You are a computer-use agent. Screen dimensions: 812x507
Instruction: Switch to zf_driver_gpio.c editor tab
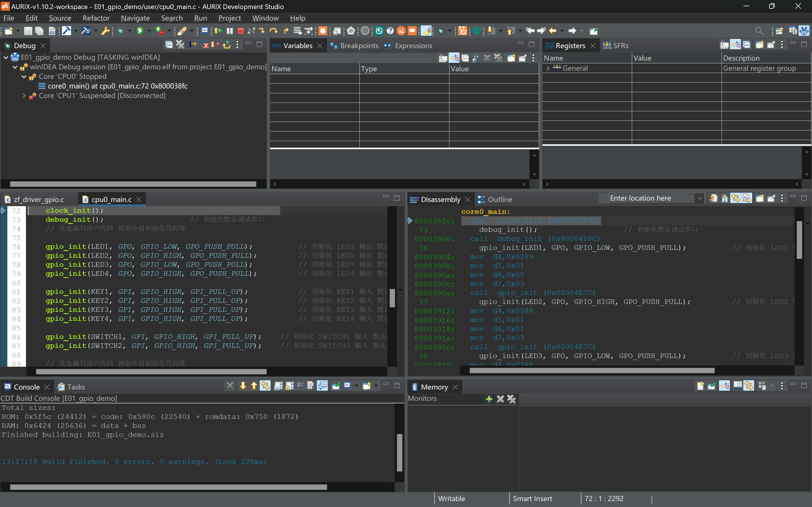pyautogui.click(x=39, y=199)
